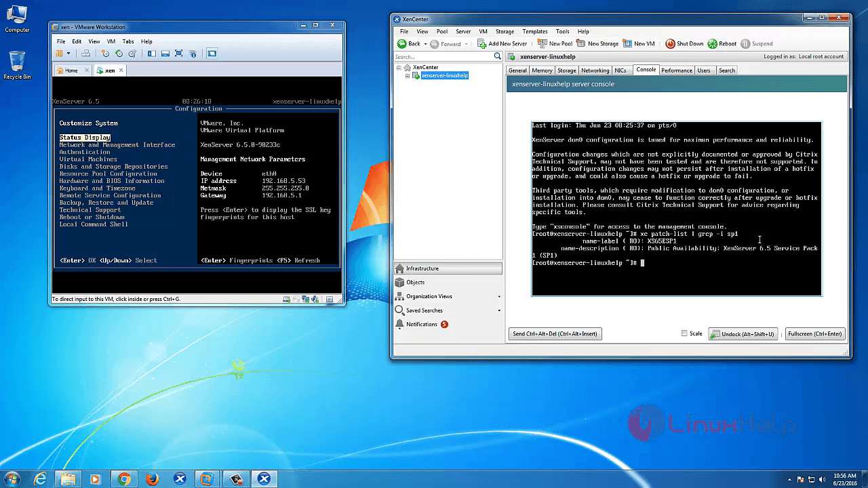Switch to the NICs tab

click(x=620, y=70)
